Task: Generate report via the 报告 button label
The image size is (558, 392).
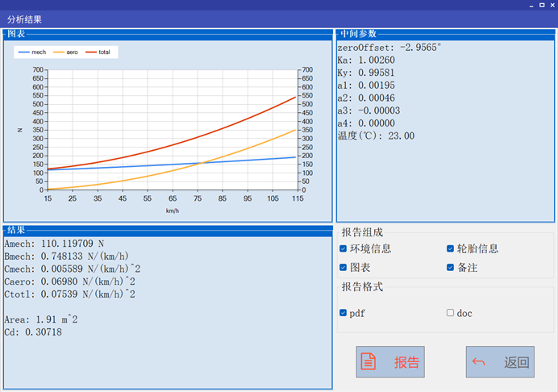Action: point(406,362)
